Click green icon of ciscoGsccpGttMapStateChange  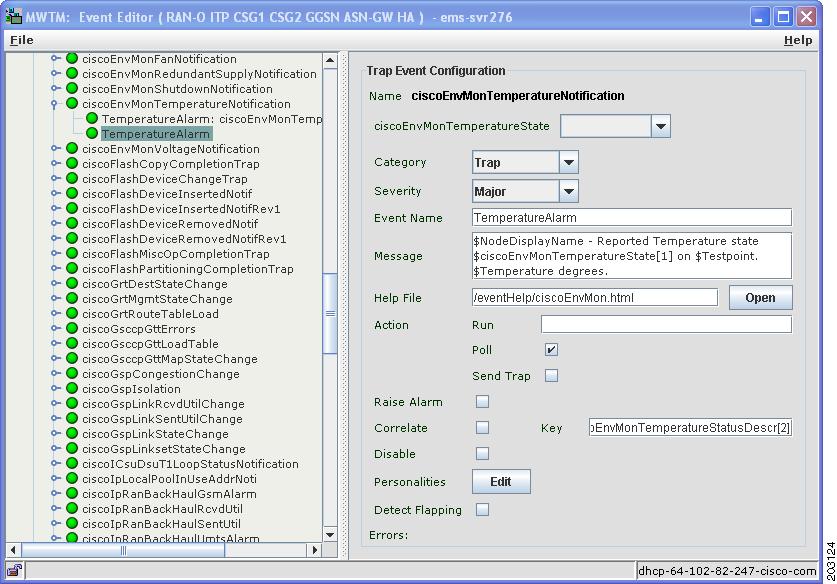click(72, 358)
